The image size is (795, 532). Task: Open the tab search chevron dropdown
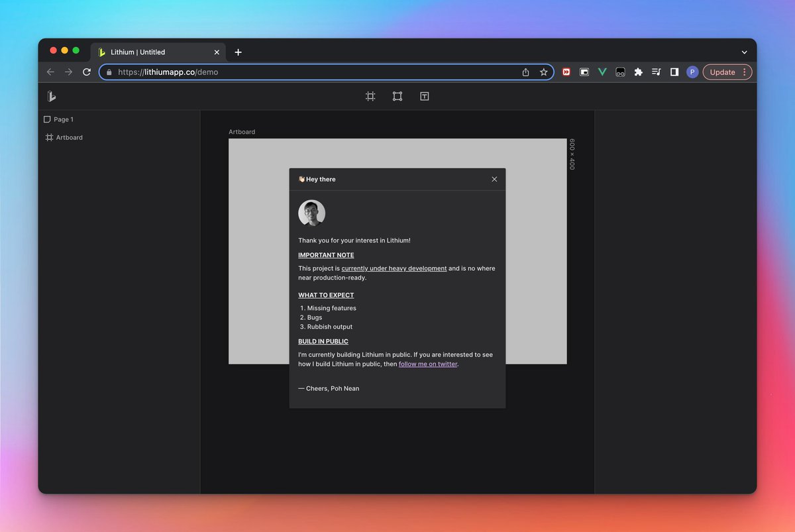(744, 52)
